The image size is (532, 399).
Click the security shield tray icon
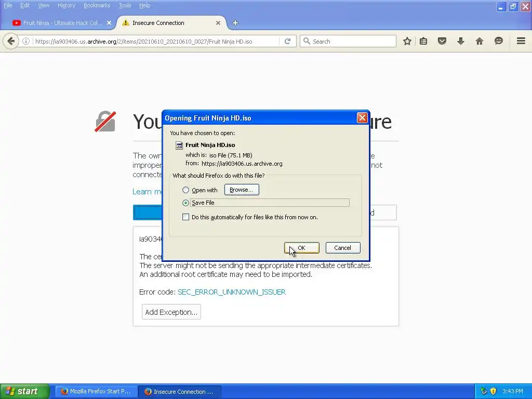pyautogui.click(x=493, y=391)
